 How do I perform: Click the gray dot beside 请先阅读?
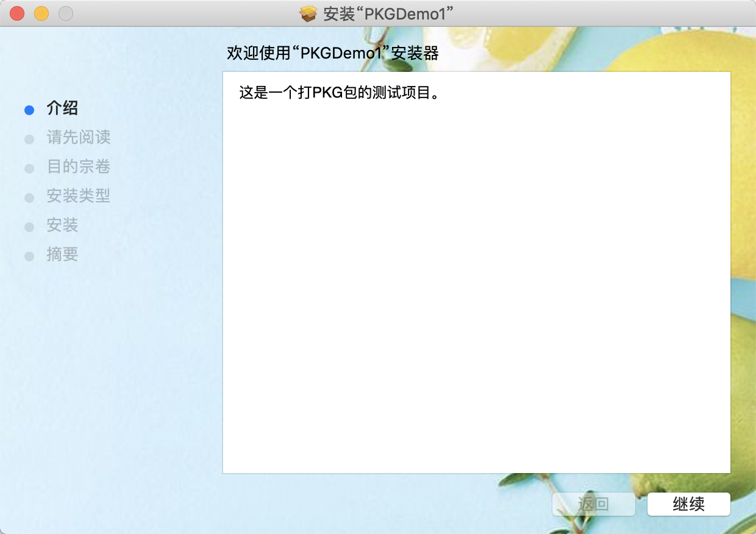(x=29, y=138)
